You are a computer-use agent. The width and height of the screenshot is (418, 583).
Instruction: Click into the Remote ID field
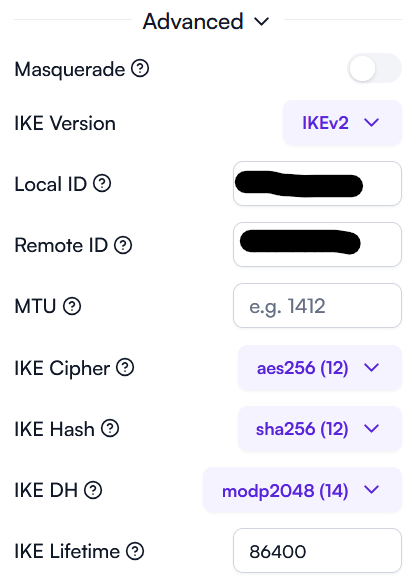tap(317, 245)
